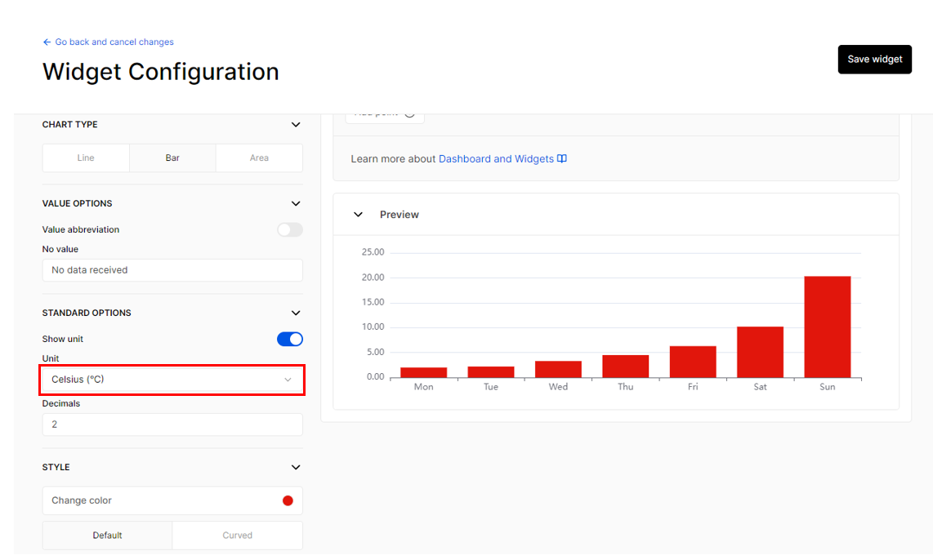Choose the Curved bar style

coord(237,536)
